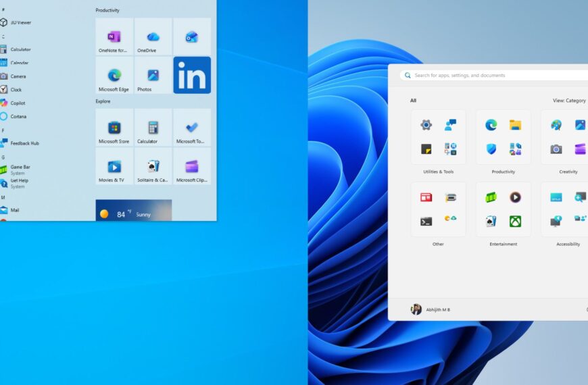Click the All heading in Start menu

tap(413, 101)
